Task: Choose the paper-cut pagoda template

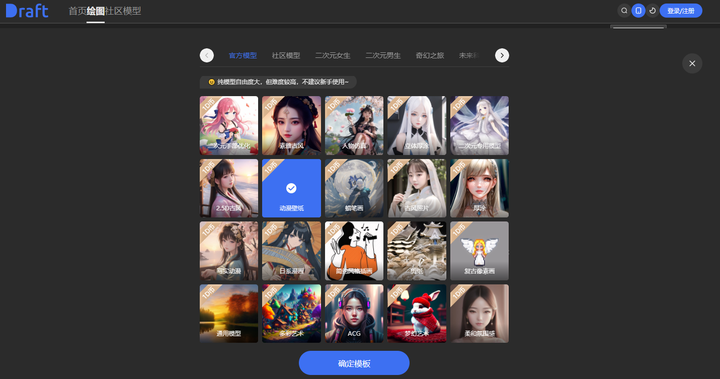Action: tap(416, 251)
